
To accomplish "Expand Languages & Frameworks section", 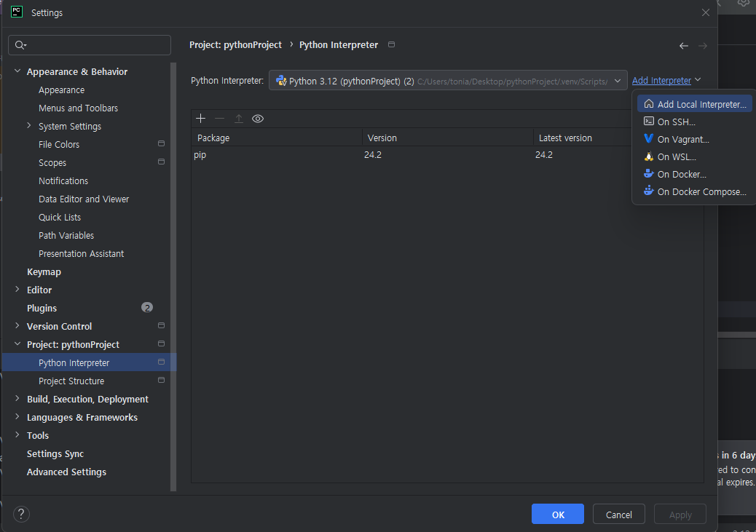I will 17,417.
